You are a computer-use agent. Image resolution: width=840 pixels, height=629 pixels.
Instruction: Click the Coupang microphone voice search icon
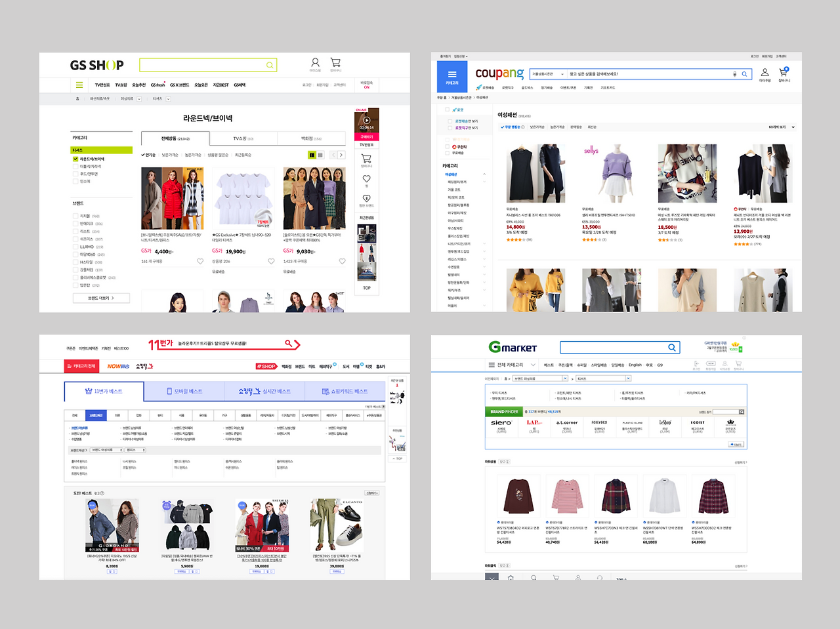(734, 74)
